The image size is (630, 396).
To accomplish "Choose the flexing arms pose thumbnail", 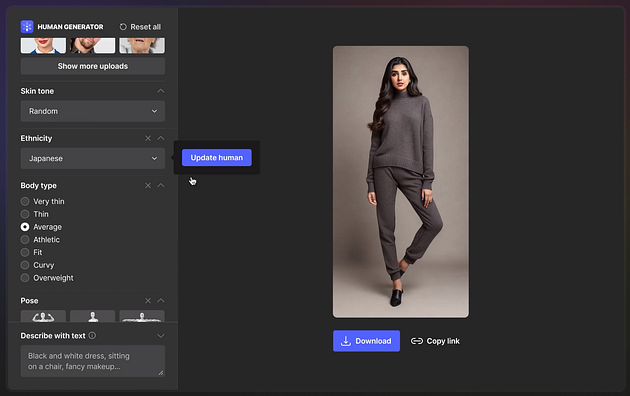I will [43, 316].
